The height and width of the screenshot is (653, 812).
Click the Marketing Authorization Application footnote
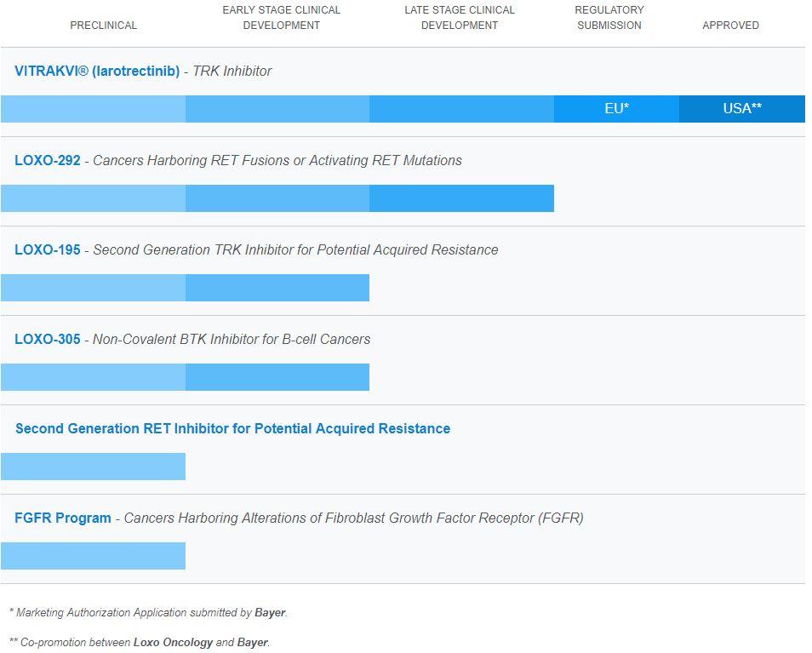pos(148,613)
